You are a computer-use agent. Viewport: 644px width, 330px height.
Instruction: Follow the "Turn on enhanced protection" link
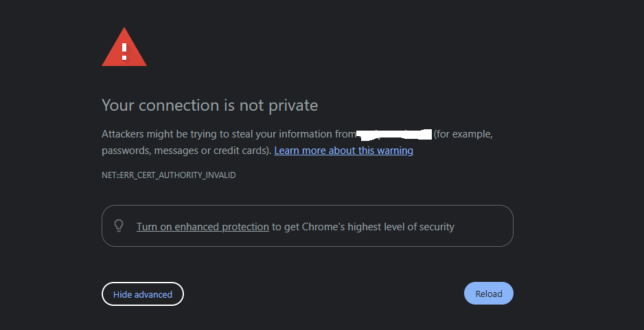[x=203, y=227]
